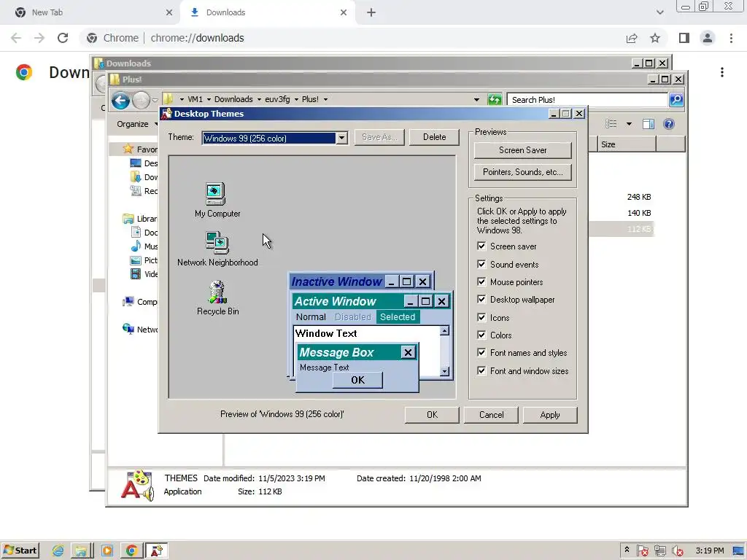Bookmark this page with star icon
Screen dimensions: 747x560
coord(655,38)
